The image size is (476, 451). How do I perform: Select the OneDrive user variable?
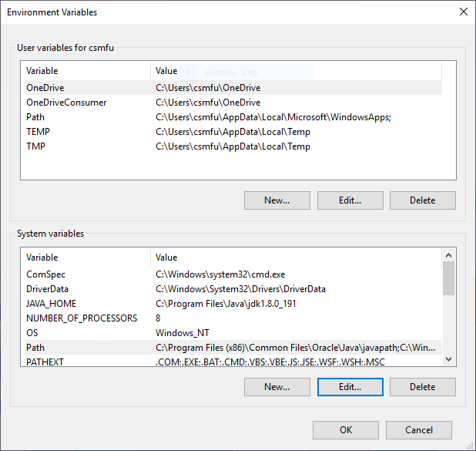click(x=45, y=88)
